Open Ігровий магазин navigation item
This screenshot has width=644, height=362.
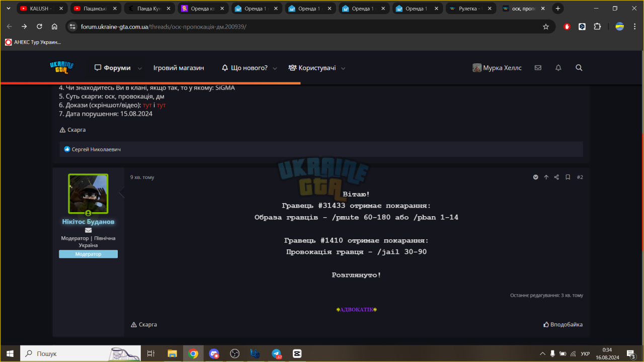coord(179,68)
